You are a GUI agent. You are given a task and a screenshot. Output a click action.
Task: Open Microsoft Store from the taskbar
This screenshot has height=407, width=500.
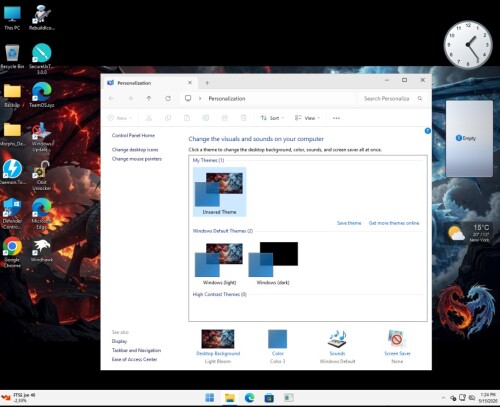click(x=269, y=397)
